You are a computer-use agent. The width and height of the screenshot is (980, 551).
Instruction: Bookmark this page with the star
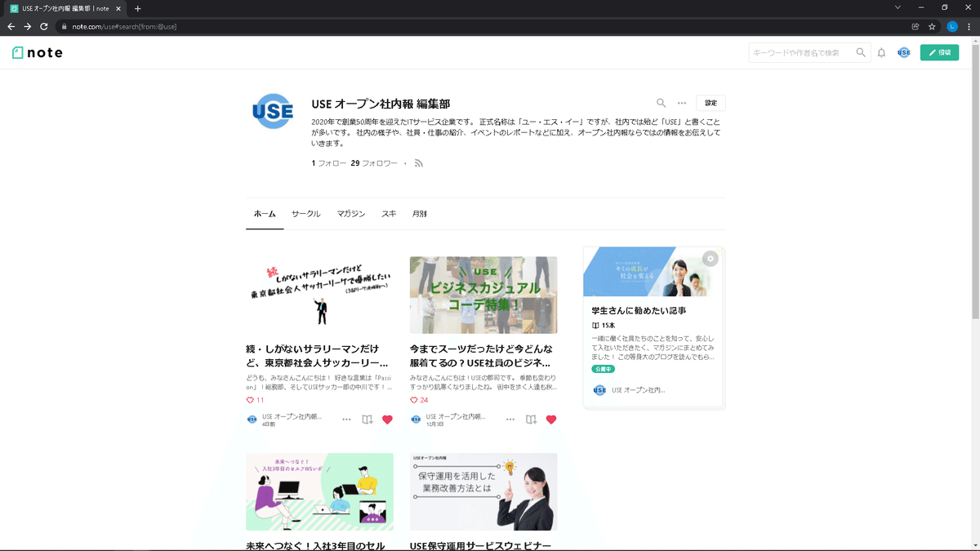pyautogui.click(x=932, y=26)
